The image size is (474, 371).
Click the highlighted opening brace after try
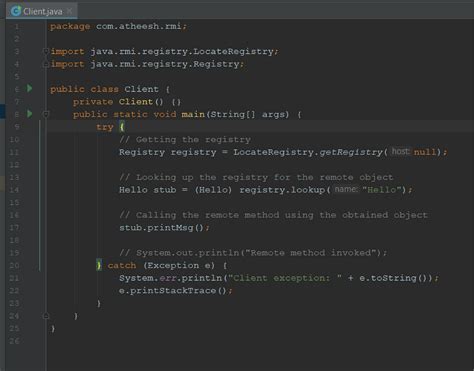pyautogui.click(x=122, y=127)
